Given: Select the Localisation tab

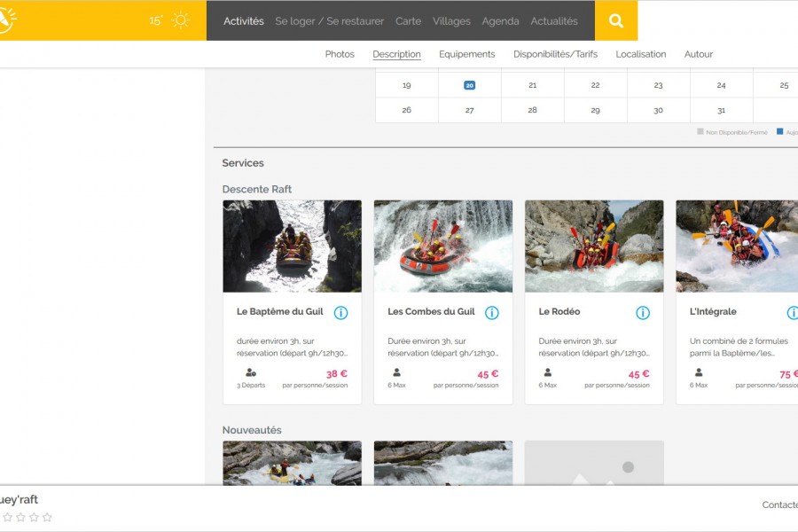Looking at the screenshot, I should click(640, 54).
